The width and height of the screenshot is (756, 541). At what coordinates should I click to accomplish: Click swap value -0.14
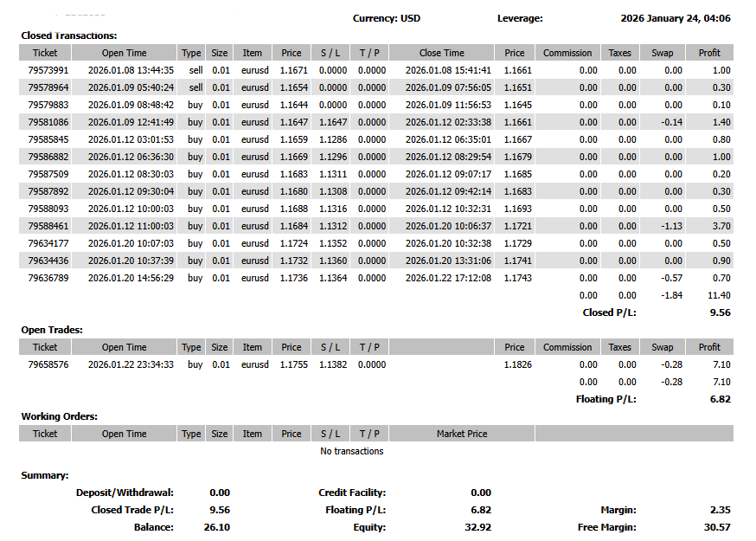tap(671, 122)
